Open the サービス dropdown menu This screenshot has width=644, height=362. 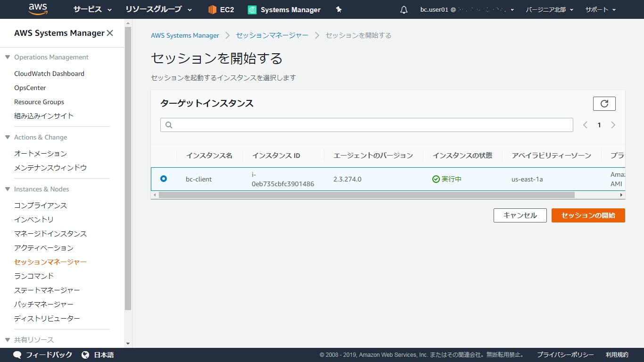pos(92,9)
